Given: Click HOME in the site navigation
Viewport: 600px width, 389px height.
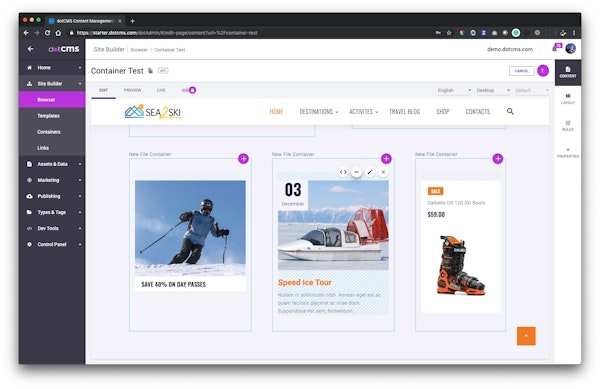Looking at the screenshot, I should click(276, 112).
